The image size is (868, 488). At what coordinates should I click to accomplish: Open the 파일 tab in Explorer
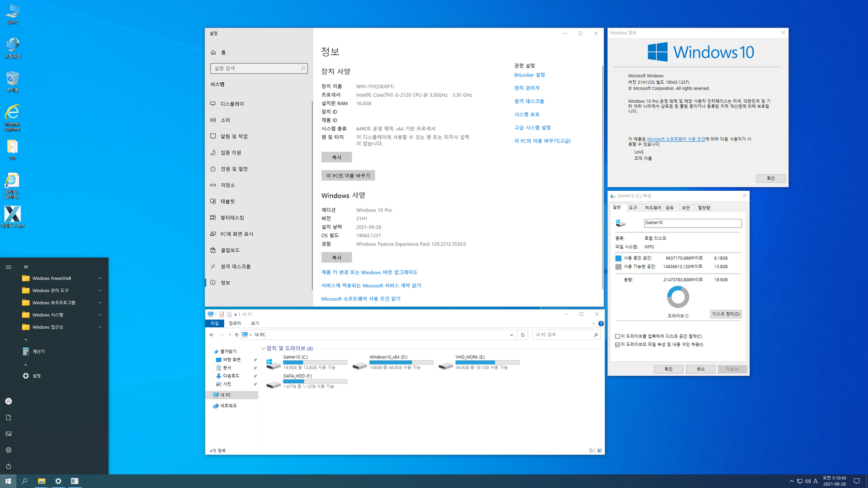pyautogui.click(x=215, y=323)
